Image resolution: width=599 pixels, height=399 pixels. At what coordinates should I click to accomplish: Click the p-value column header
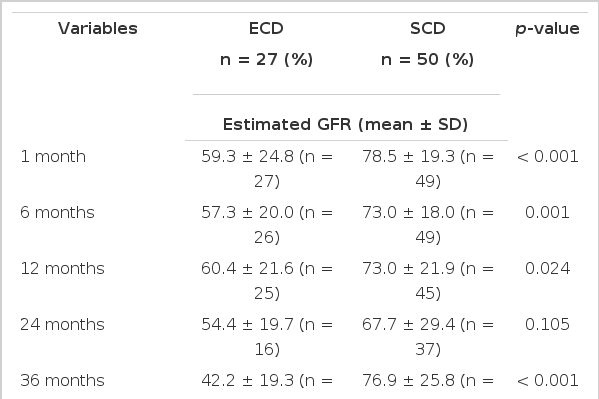point(547,29)
